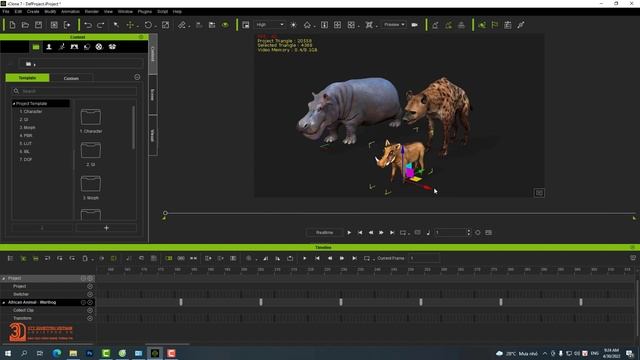The image size is (640, 360).
Task: Collapse the African Animal Warthog track
Action: pos(4,302)
